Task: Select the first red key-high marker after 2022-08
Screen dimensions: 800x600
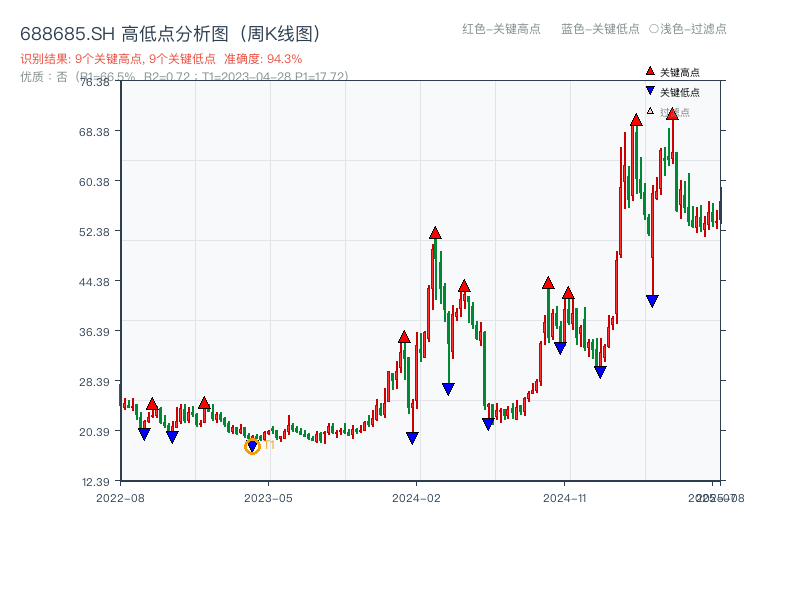Action: click(x=152, y=404)
